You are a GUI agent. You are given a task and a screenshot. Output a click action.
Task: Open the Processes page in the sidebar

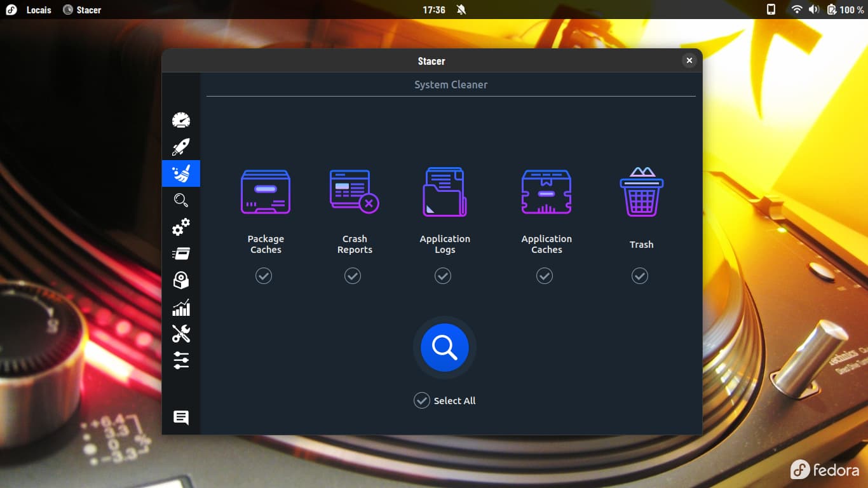click(181, 254)
